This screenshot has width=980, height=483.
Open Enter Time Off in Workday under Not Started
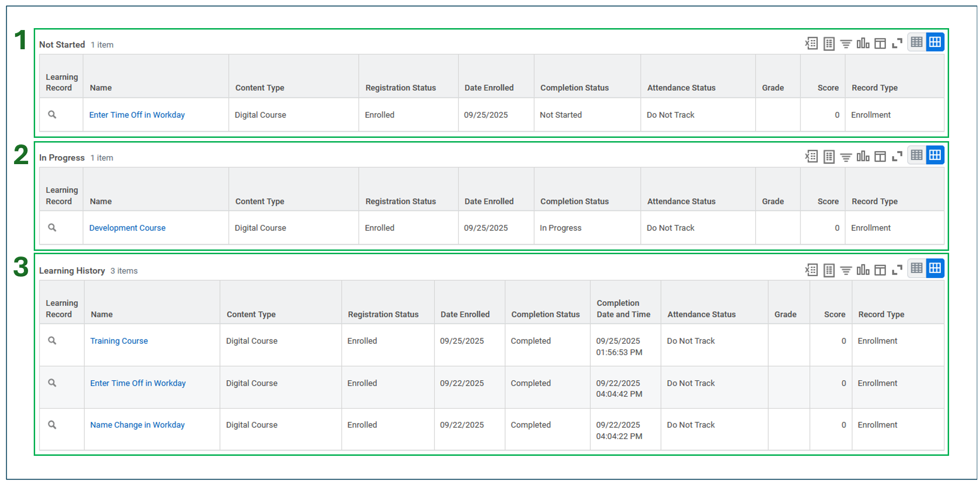[x=137, y=115]
